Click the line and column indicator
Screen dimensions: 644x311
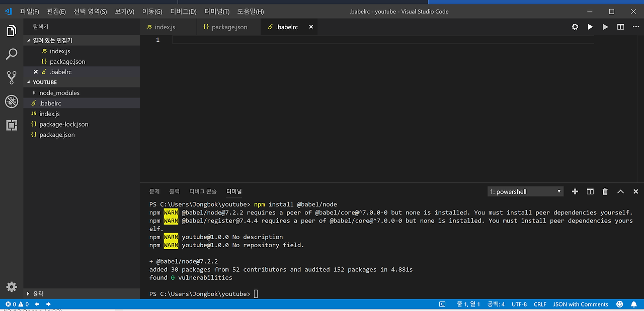[468, 304]
